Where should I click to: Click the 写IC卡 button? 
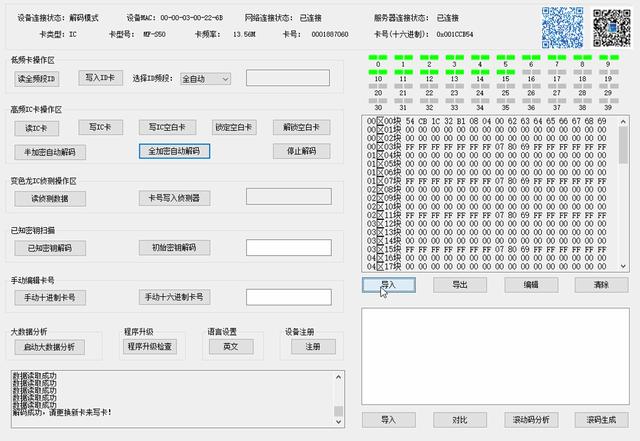click(100, 127)
